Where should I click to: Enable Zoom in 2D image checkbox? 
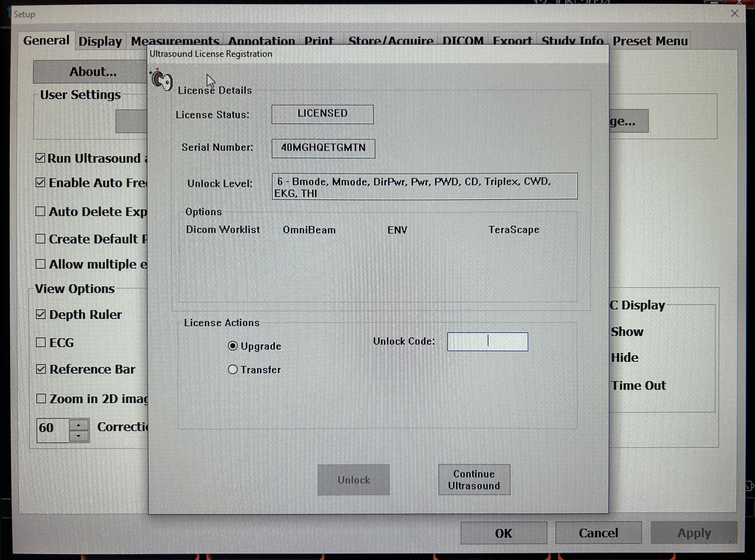pos(41,398)
